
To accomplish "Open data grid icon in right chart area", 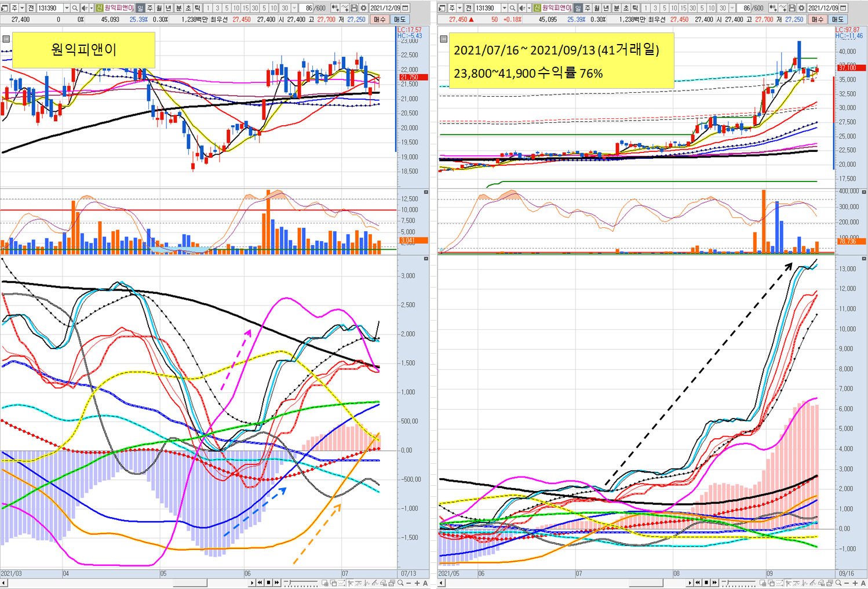I will click(x=444, y=39).
